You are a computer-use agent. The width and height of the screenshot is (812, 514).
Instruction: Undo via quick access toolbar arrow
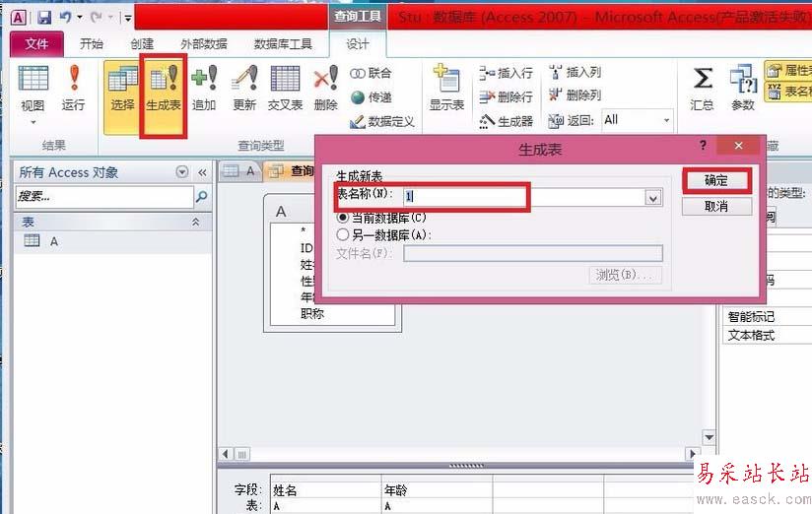pyautogui.click(x=65, y=17)
